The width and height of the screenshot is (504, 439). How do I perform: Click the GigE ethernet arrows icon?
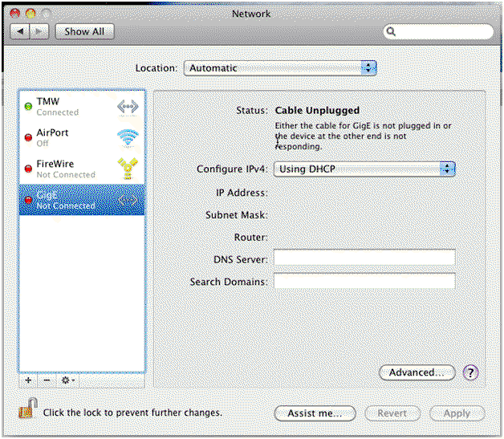128,201
